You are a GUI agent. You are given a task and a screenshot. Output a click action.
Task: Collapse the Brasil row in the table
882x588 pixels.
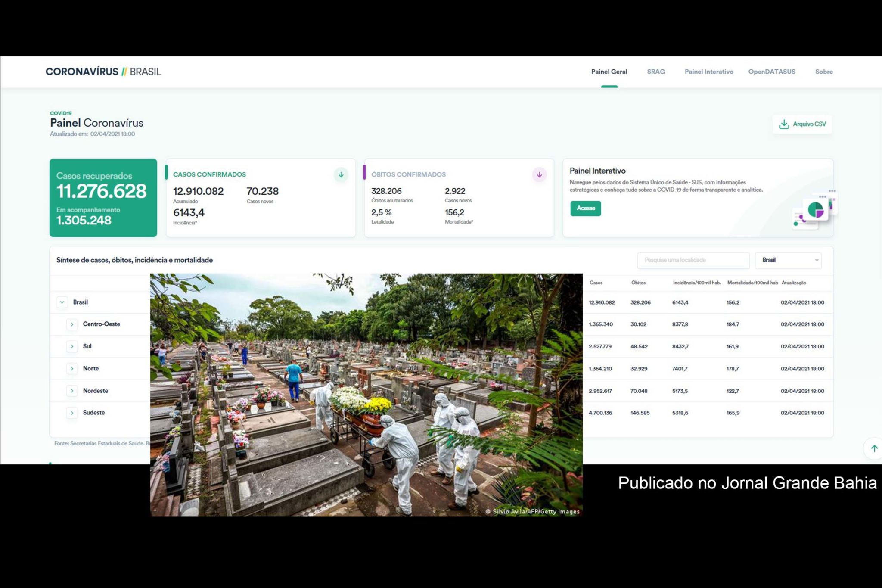62,302
